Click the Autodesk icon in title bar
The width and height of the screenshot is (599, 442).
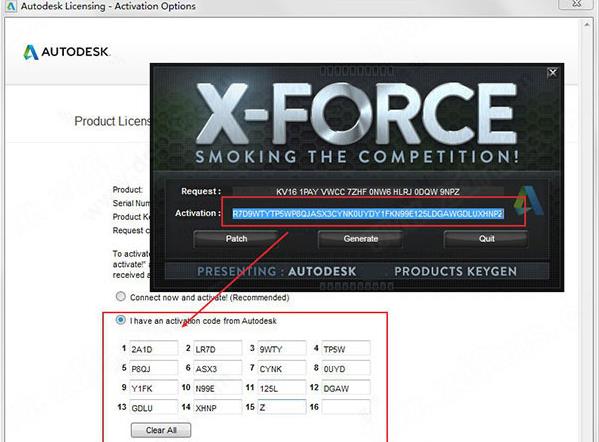[11, 6]
